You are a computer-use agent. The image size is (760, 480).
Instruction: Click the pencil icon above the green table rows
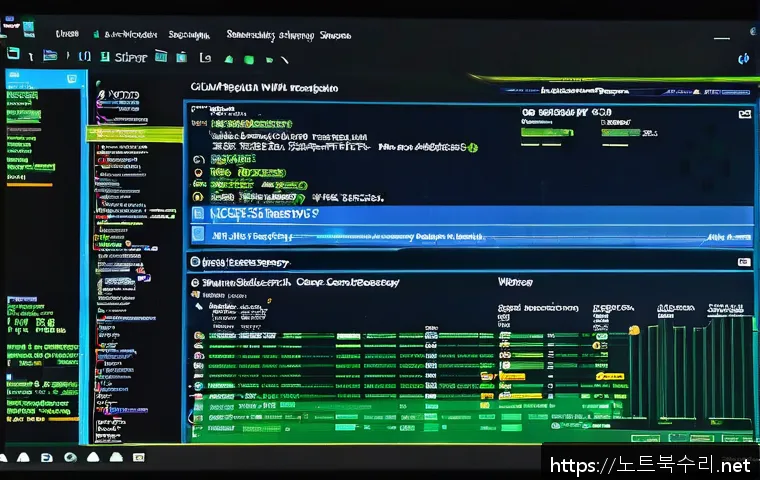(199, 306)
